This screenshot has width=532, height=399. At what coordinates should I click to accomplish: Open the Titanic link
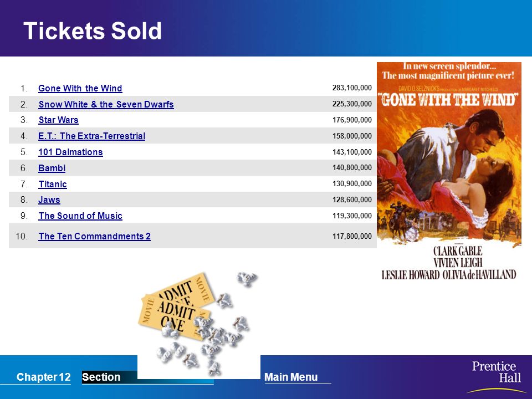pos(53,184)
